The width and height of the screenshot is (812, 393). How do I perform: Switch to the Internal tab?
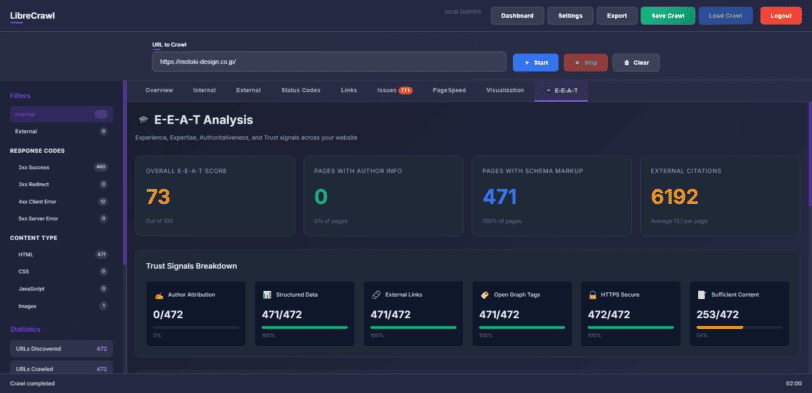pyautogui.click(x=205, y=90)
